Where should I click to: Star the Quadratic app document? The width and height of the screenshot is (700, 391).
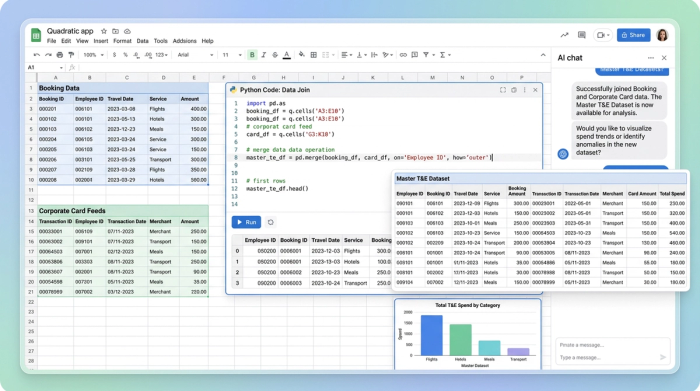pyautogui.click(x=104, y=31)
